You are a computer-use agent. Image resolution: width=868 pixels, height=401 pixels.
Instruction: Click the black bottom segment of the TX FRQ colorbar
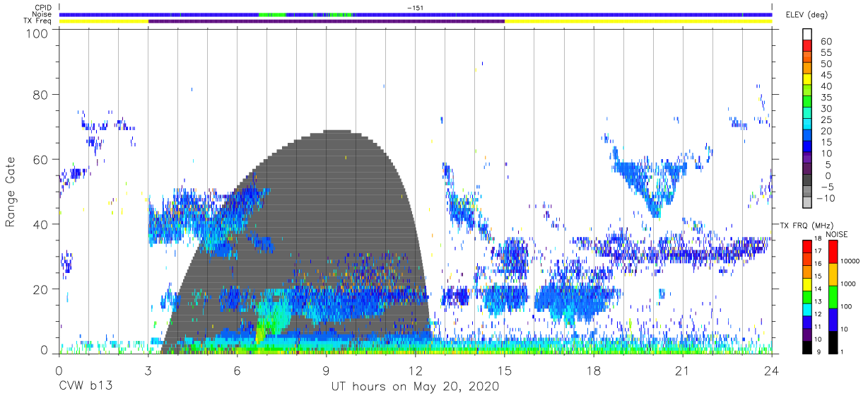click(x=807, y=347)
